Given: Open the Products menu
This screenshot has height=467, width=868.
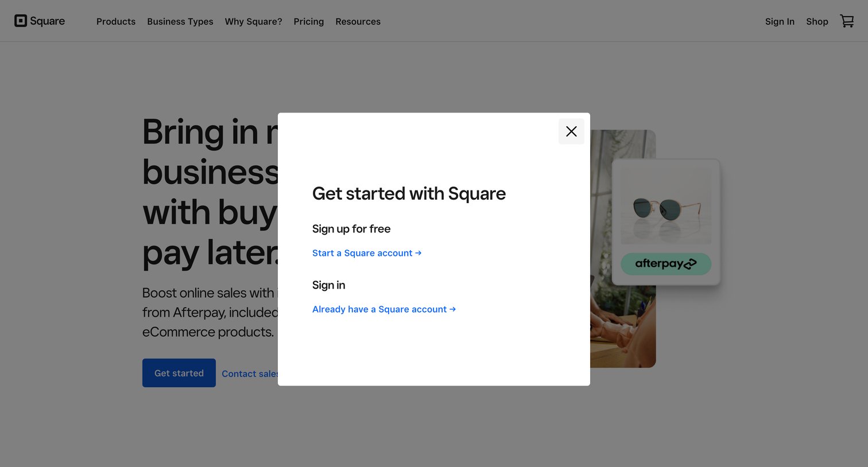Looking at the screenshot, I should pyautogui.click(x=116, y=21).
